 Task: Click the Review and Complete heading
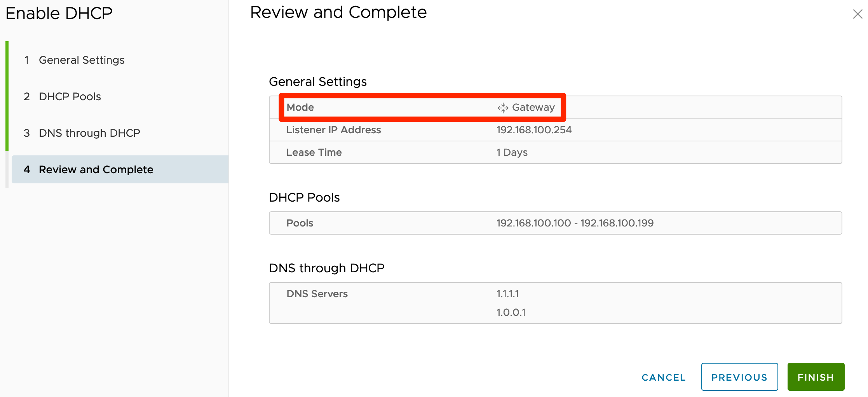(338, 12)
